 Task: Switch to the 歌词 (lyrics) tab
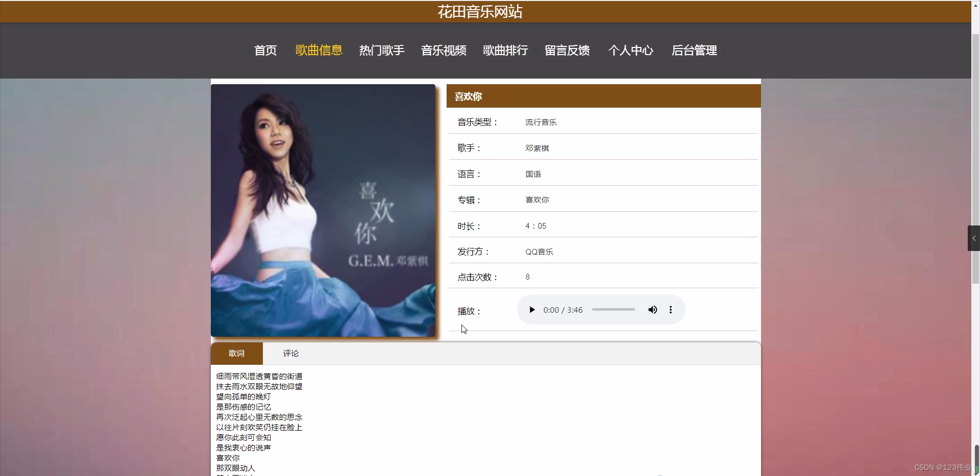(x=237, y=353)
